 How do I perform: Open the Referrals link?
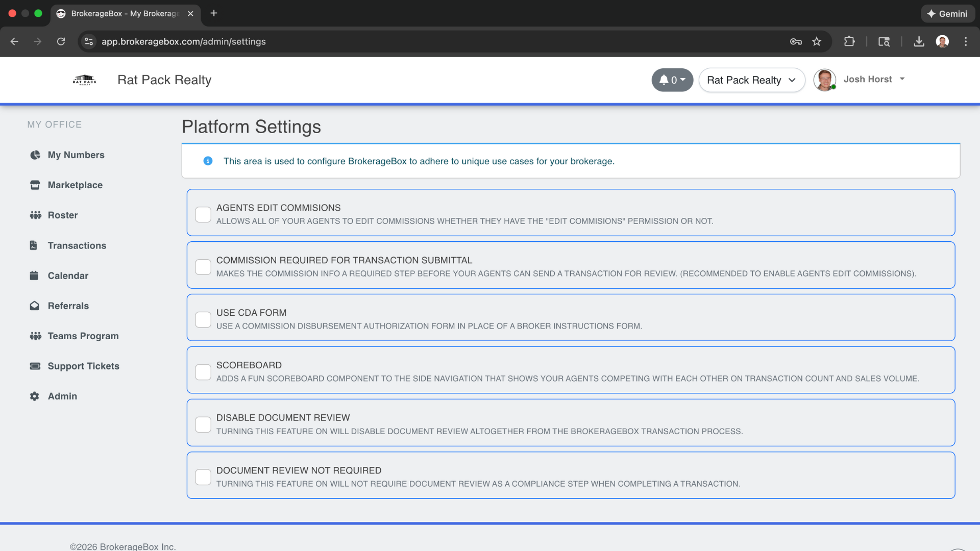(x=68, y=306)
